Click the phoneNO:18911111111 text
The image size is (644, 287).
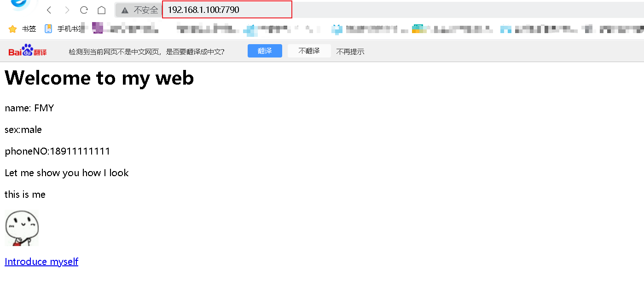tap(58, 151)
